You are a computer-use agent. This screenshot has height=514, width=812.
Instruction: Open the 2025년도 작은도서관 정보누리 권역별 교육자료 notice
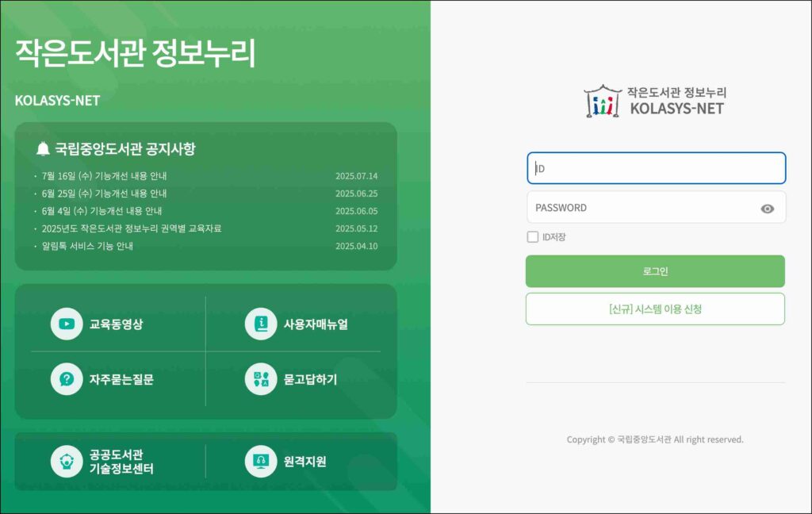[132, 228]
